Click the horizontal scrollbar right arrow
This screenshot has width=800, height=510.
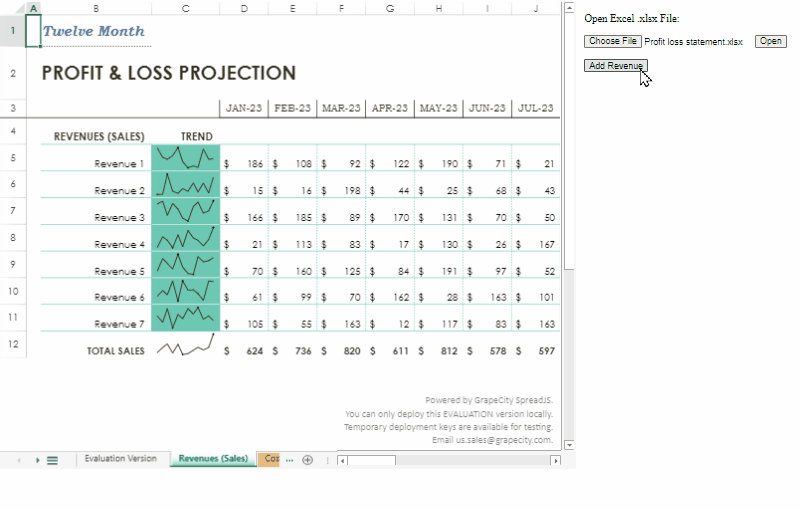[555, 460]
